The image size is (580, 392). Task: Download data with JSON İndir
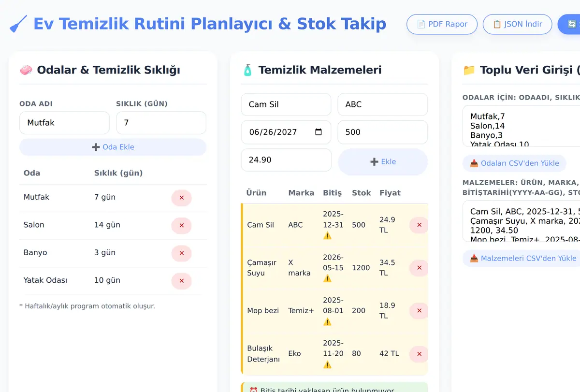pyautogui.click(x=517, y=24)
